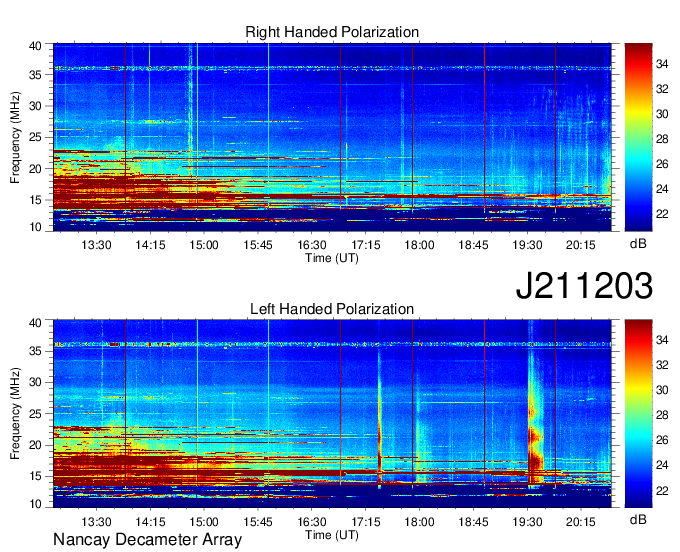Click 18:00 time tick on right-handed plot
The width and height of the screenshot is (680, 552).
419,245
